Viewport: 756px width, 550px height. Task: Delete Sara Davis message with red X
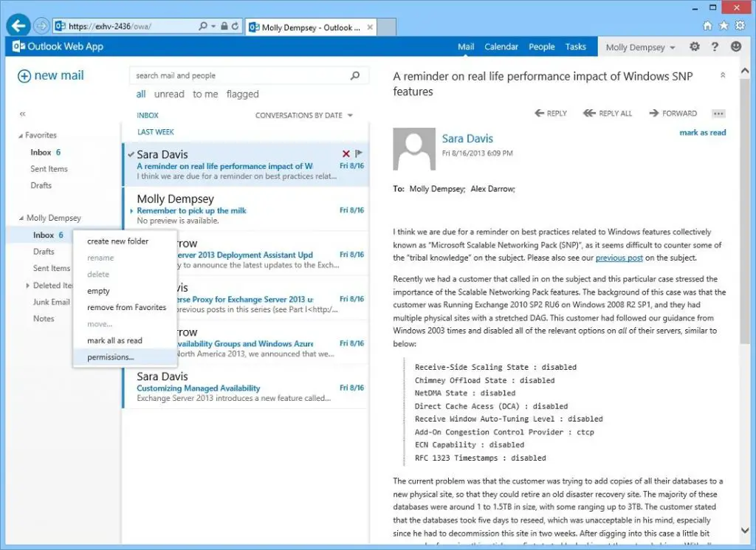click(x=346, y=154)
